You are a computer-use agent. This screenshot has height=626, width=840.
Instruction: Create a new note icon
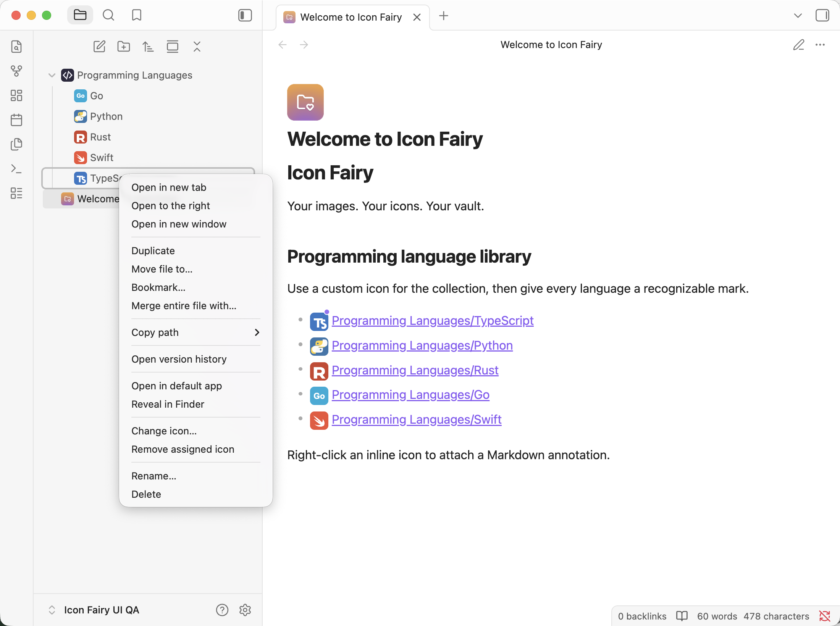(99, 47)
